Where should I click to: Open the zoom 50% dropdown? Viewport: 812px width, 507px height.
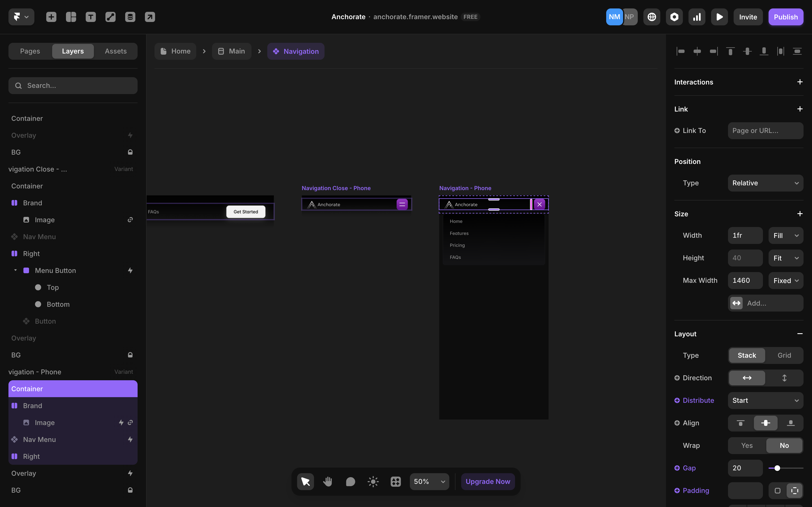coord(429,482)
